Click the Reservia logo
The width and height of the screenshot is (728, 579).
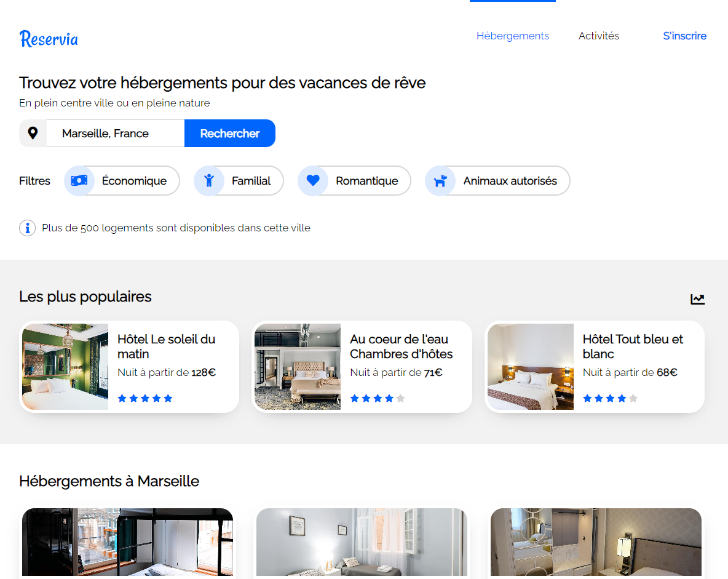tap(49, 39)
